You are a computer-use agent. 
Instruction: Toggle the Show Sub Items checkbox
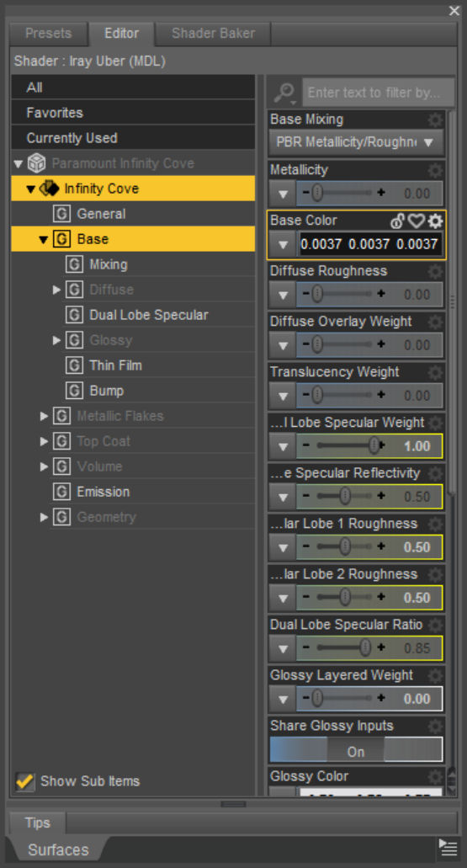pyautogui.click(x=25, y=781)
